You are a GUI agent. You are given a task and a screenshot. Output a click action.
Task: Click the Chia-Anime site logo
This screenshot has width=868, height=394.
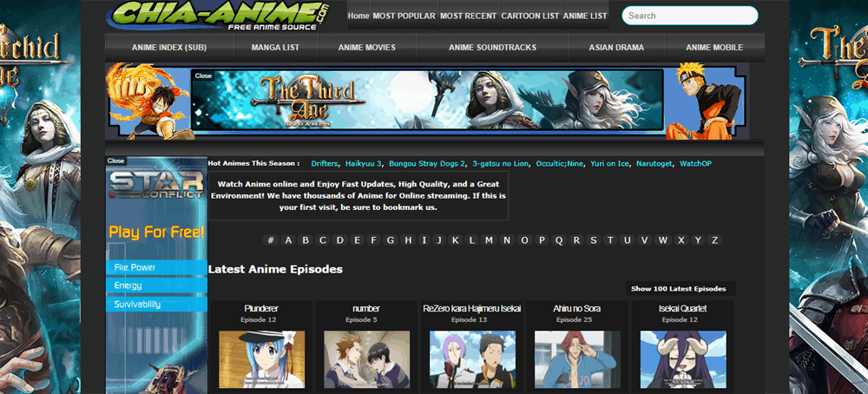click(x=217, y=15)
